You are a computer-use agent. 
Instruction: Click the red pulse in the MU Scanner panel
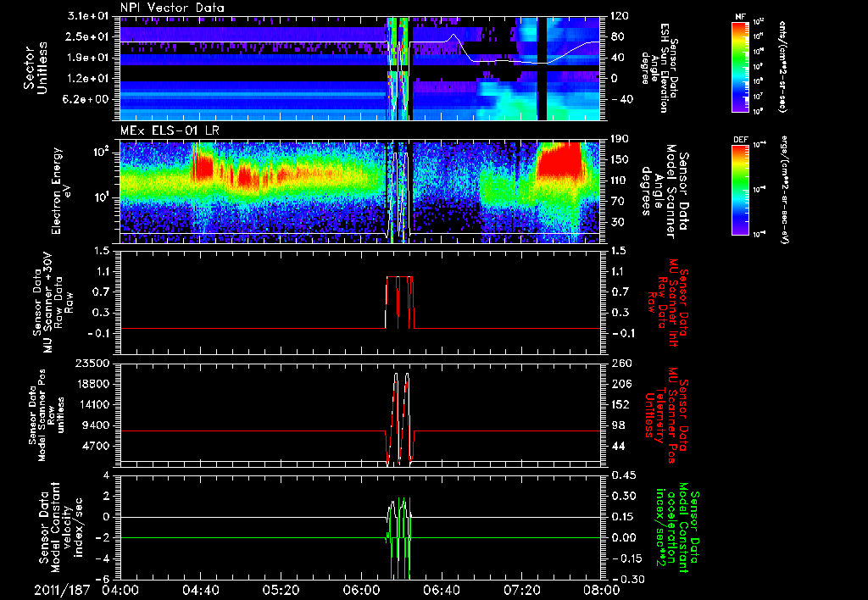pos(400,303)
